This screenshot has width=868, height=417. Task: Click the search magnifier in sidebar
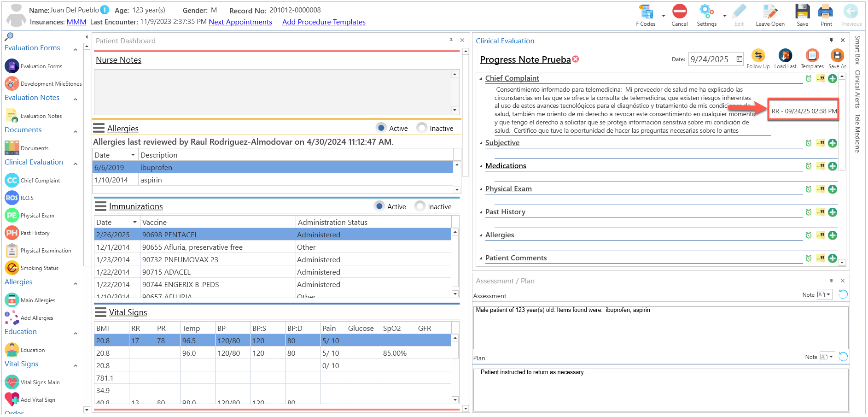[9, 36]
